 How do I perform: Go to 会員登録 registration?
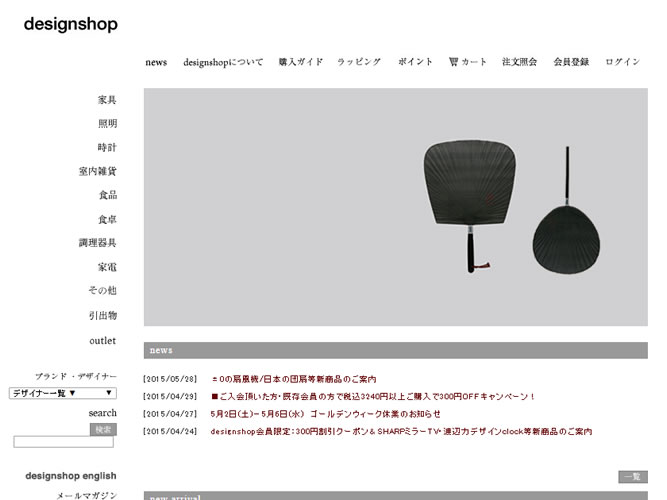571,62
